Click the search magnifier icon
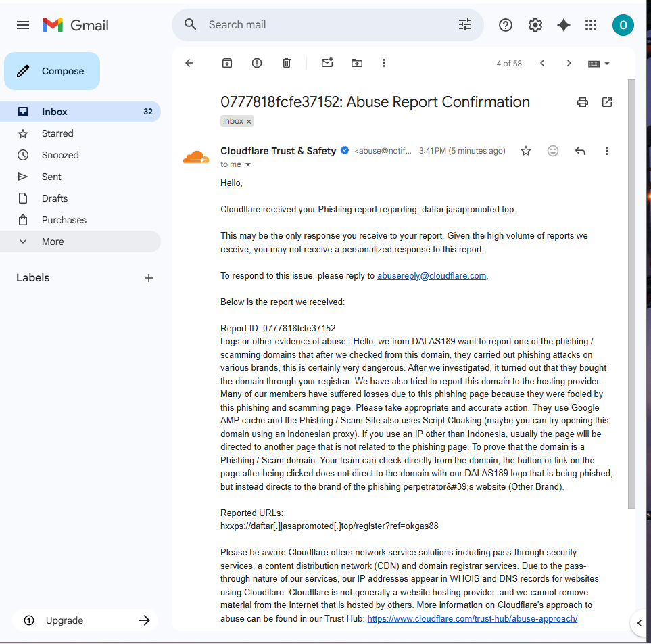The width and height of the screenshot is (651, 644). pos(190,24)
